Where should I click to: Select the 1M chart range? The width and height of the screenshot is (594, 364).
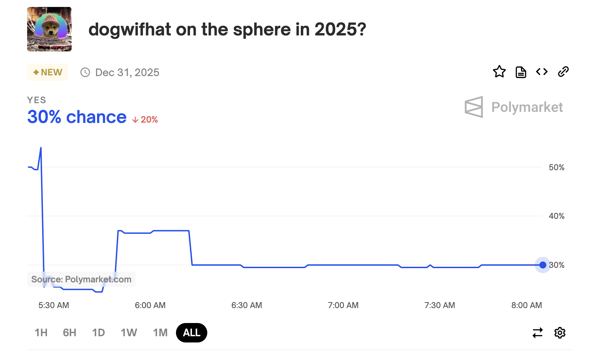click(160, 333)
